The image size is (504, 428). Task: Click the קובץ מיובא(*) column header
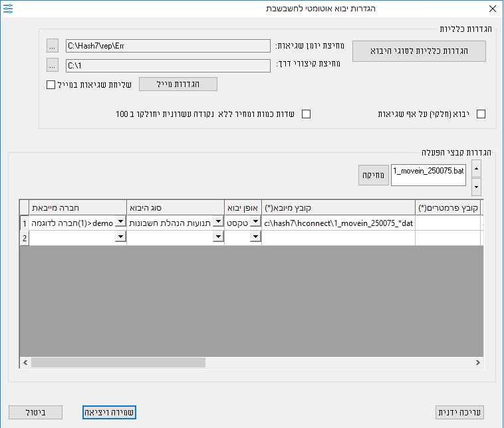click(x=338, y=208)
